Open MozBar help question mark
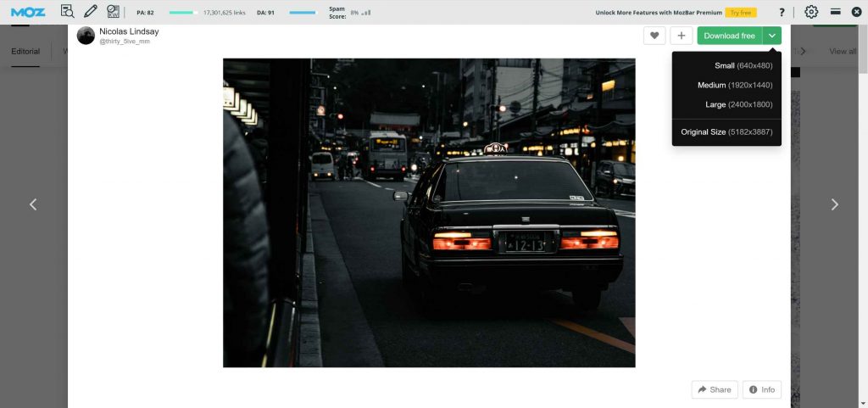The width and height of the screenshot is (868, 408). pos(782,12)
